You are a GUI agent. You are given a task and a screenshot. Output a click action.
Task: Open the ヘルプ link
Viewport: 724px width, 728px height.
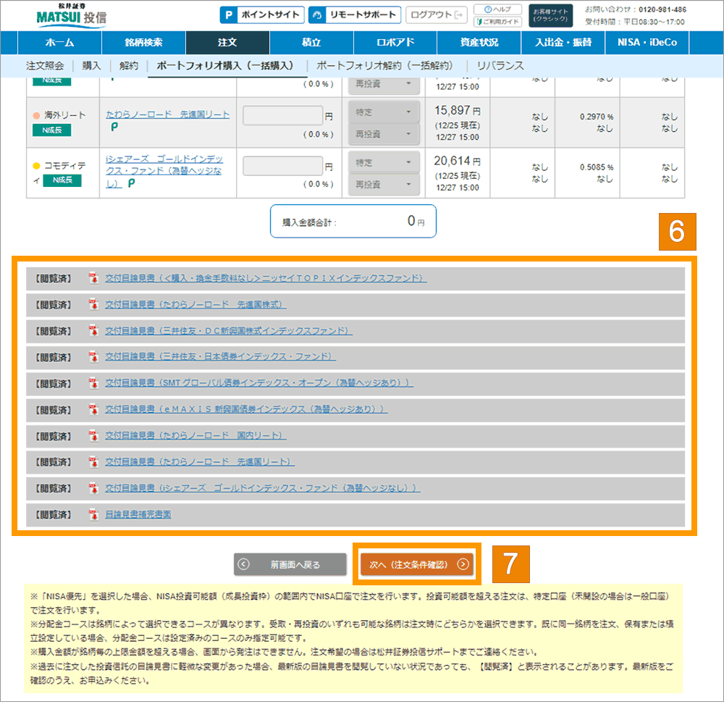(x=497, y=9)
